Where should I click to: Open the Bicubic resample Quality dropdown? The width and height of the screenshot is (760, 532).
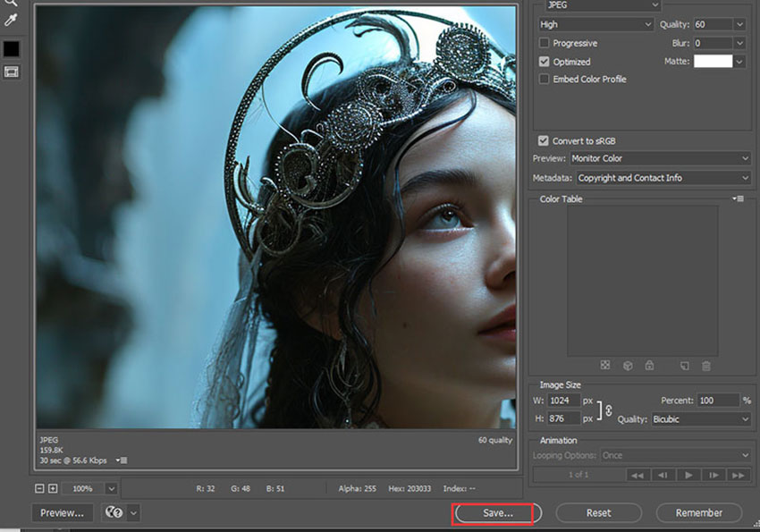point(701,419)
